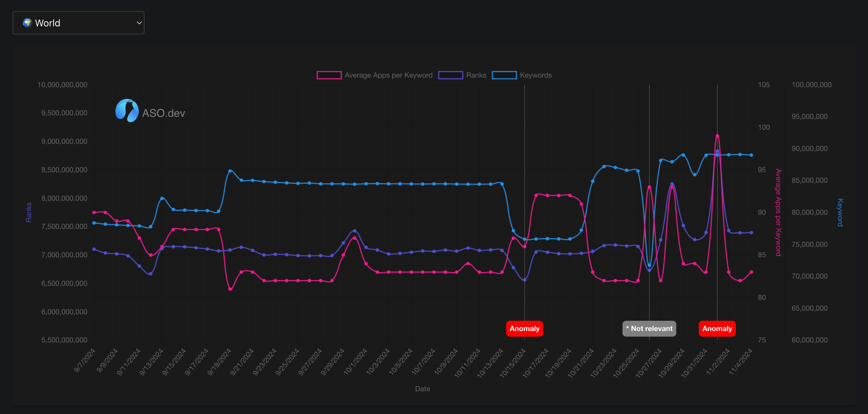Click the 'Date' x-axis title

(x=423, y=389)
